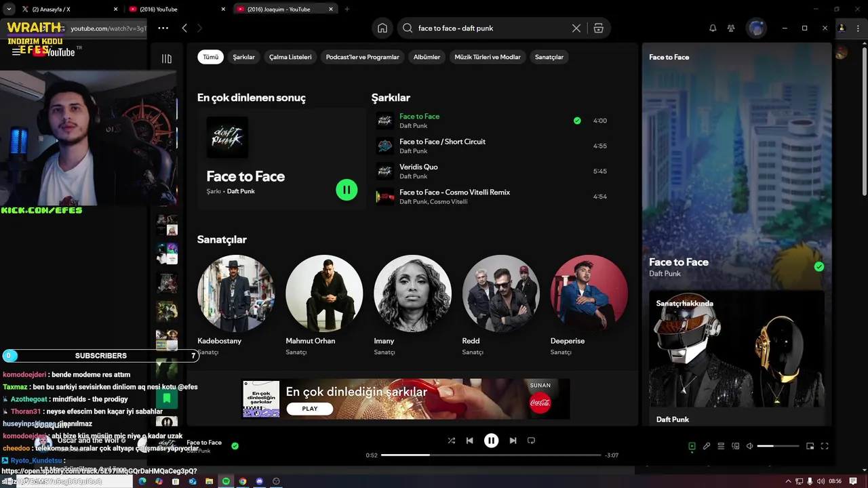Open Mahmut Orhan artist profile picture
868x488 pixels.
(324, 293)
